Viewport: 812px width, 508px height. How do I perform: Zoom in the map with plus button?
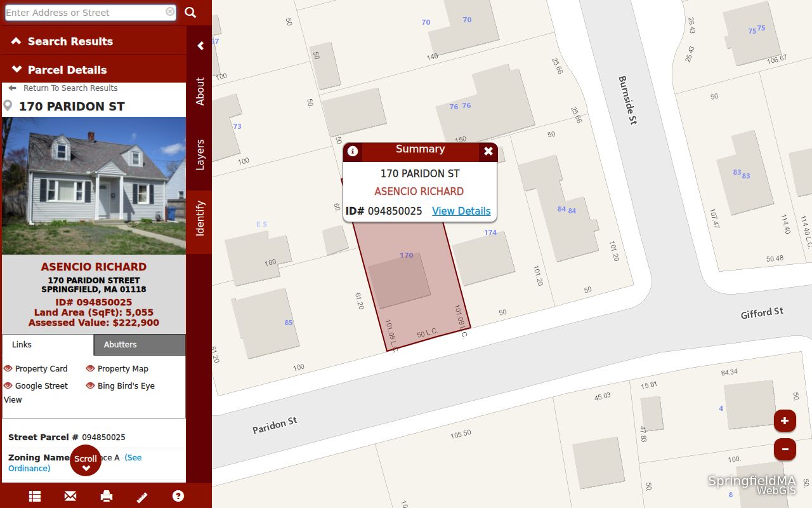[785, 420]
